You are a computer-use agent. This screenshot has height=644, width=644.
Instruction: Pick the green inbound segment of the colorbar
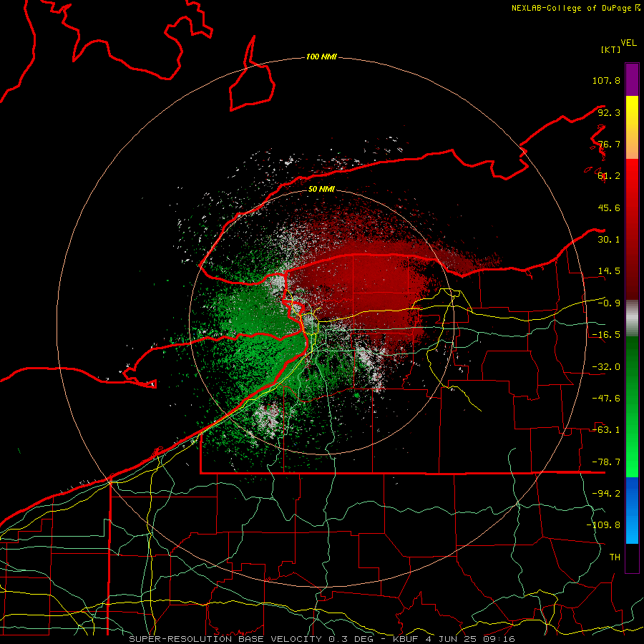click(632, 406)
